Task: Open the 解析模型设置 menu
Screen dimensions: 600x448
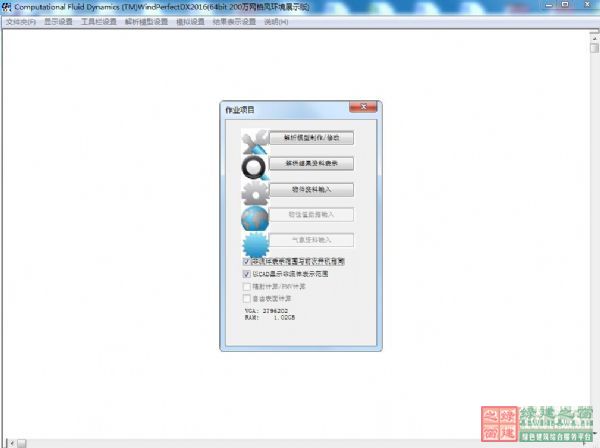Action: pyautogui.click(x=146, y=21)
